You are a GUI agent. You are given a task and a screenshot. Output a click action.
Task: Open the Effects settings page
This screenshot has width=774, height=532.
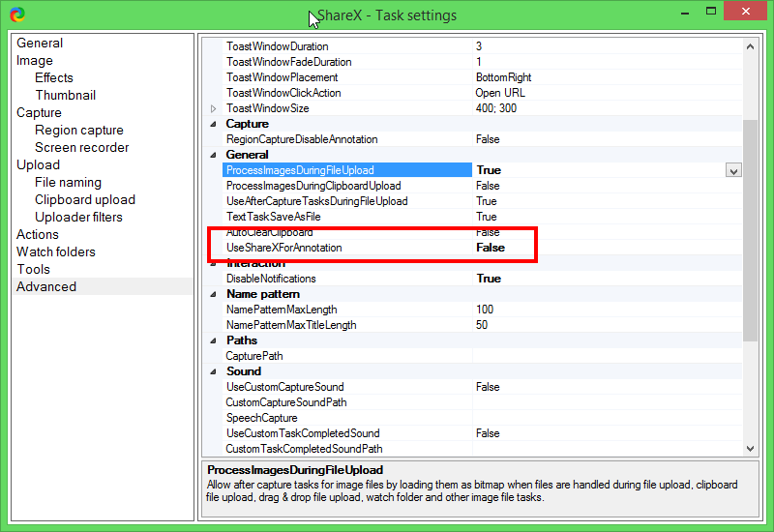point(54,78)
